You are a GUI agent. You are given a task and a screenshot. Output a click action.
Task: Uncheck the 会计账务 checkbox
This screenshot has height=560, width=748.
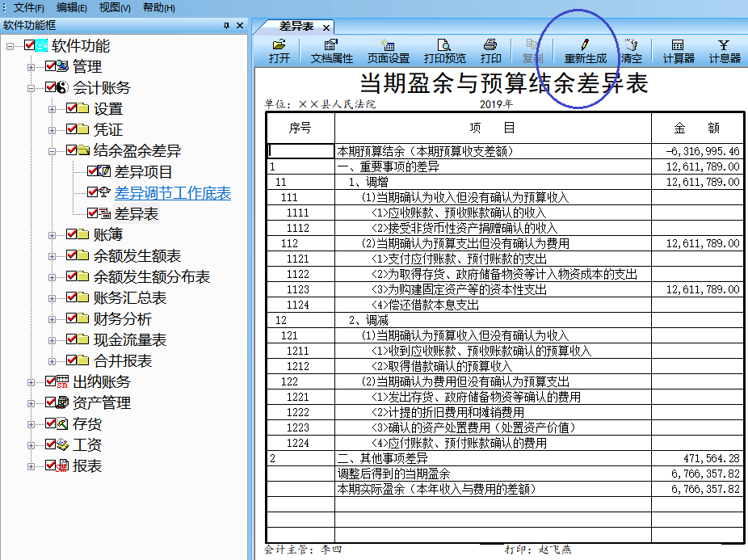tap(49, 87)
